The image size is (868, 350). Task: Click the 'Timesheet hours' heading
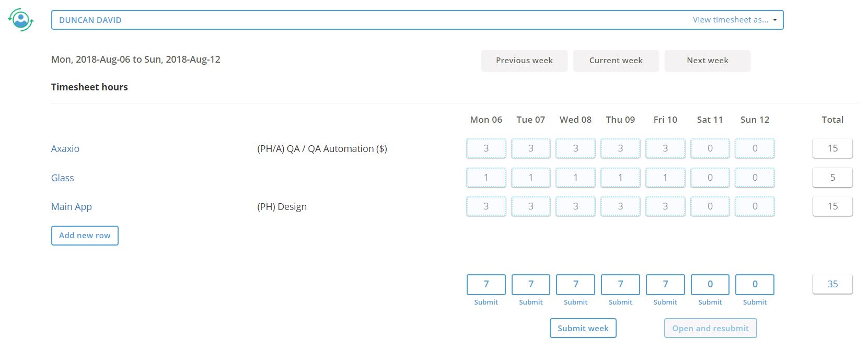coord(89,87)
